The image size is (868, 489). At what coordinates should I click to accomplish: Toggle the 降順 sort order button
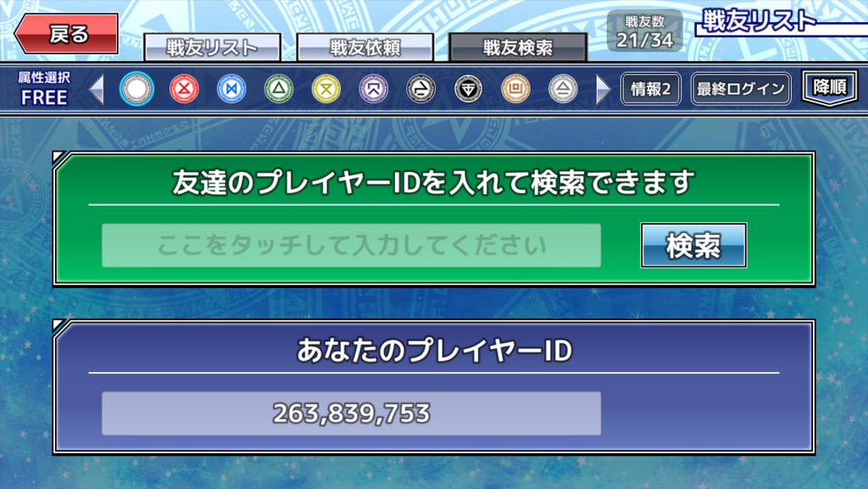pyautogui.click(x=829, y=87)
